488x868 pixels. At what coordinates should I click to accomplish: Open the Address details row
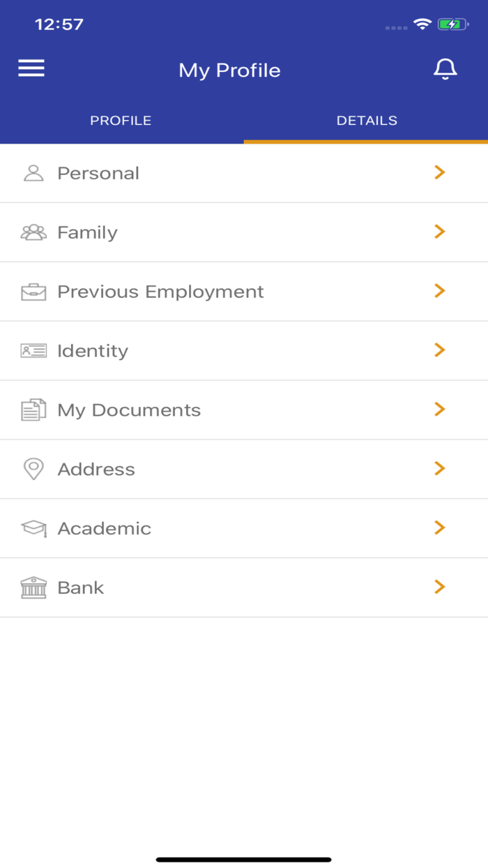click(x=244, y=470)
